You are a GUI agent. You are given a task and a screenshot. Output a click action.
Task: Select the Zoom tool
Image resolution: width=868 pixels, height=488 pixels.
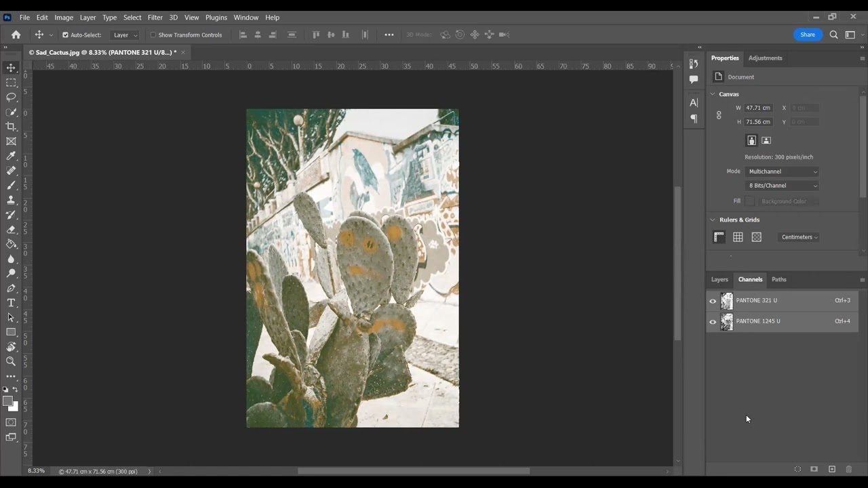[11, 361]
